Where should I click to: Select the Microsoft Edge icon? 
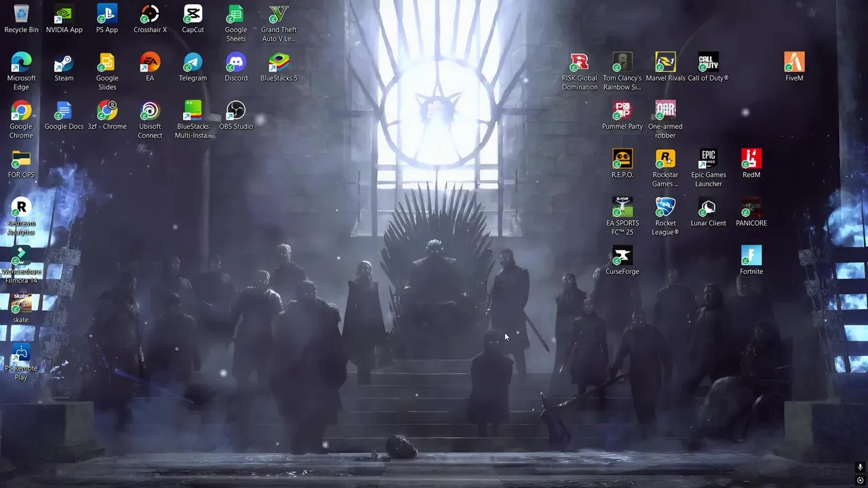21,62
